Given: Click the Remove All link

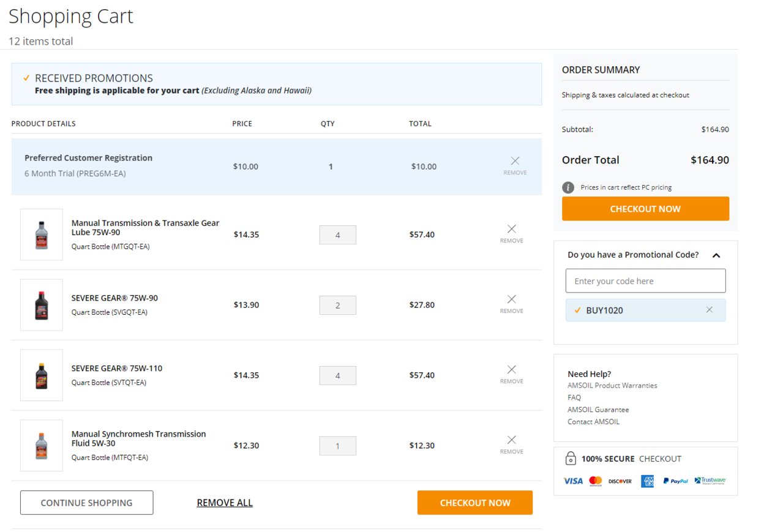Looking at the screenshot, I should (225, 503).
